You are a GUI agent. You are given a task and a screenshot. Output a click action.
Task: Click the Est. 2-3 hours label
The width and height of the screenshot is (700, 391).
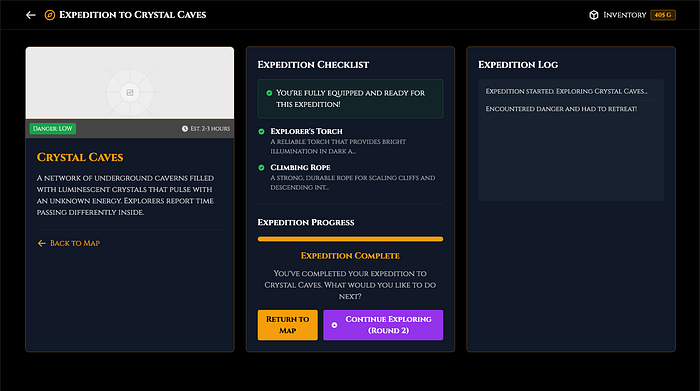[210, 129]
